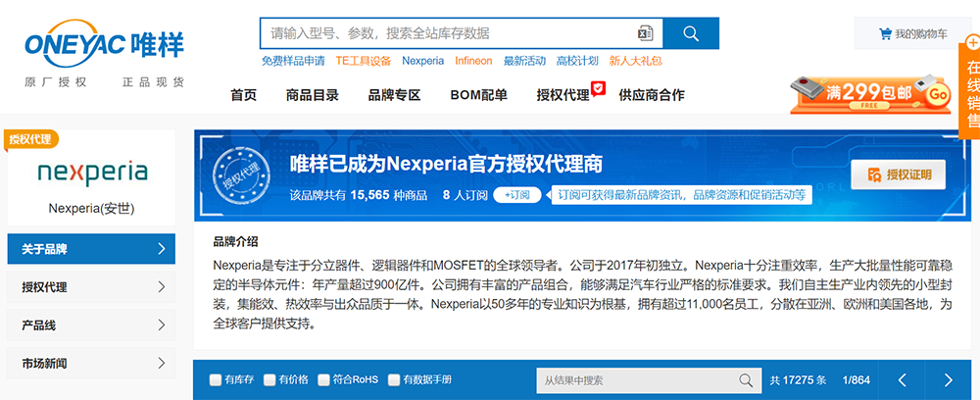Click the 1/864 page indicator
This screenshot has width=980, height=400.
pyautogui.click(x=856, y=380)
